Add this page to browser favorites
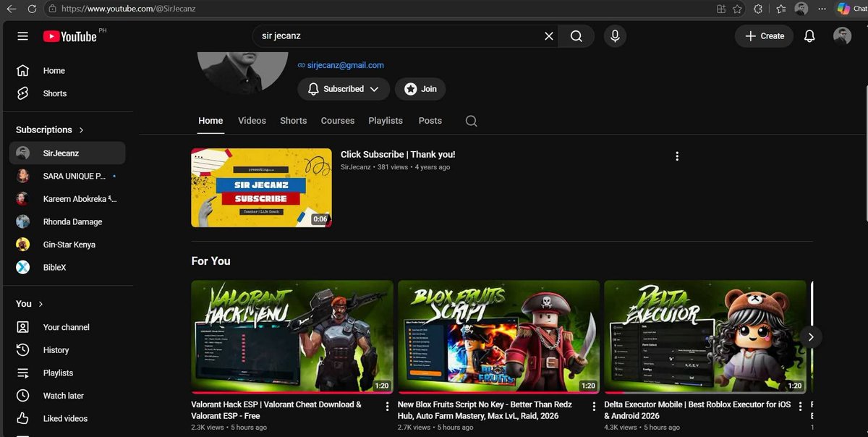This screenshot has width=868, height=437. point(737,9)
